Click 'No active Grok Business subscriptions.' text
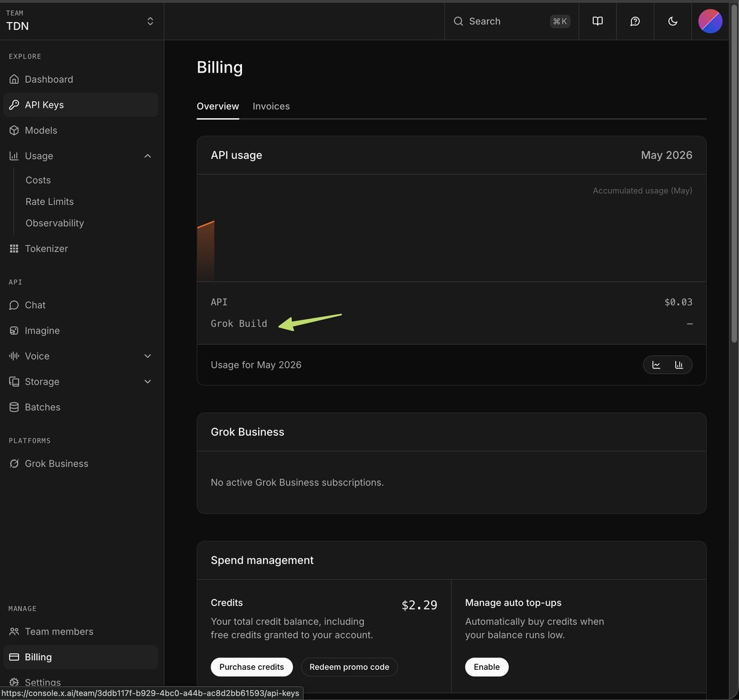Screen dimensions: 739x700 (x=297, y=482)
